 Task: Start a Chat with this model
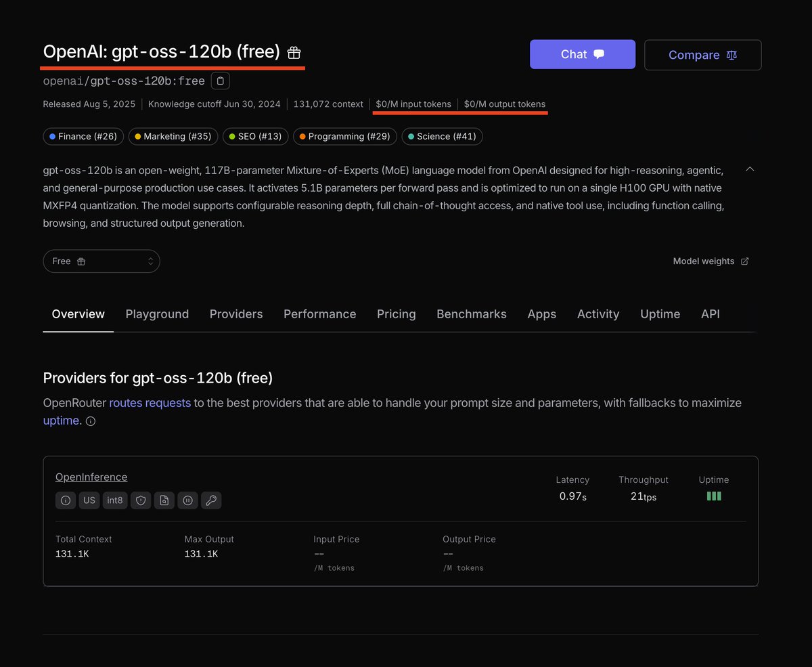pyautogui.click(x=583, y=55)
